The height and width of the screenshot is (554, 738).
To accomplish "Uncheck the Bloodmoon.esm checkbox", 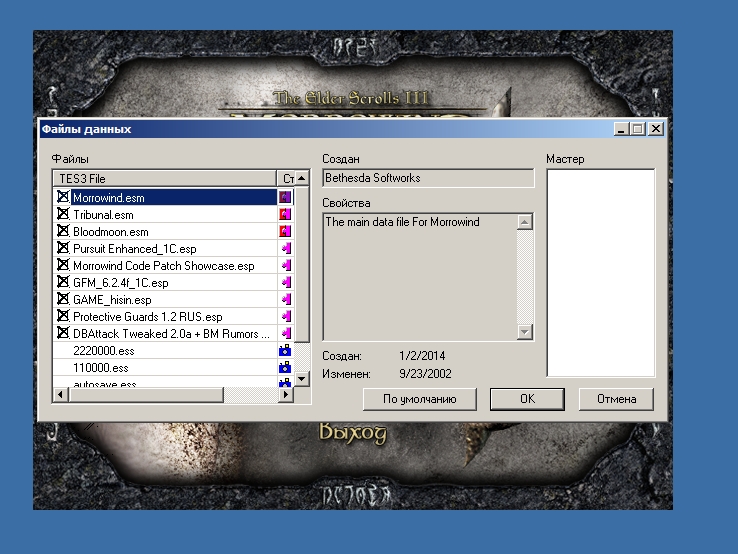I will 63,231.
